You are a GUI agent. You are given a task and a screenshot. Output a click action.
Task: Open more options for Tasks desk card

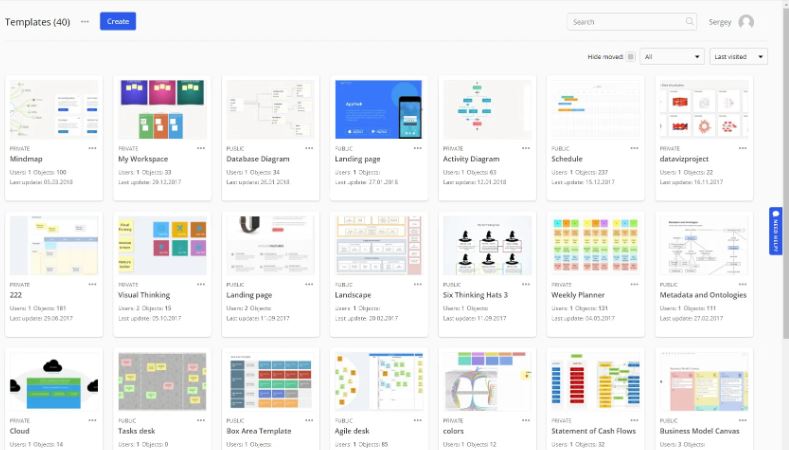click(201, 420)
